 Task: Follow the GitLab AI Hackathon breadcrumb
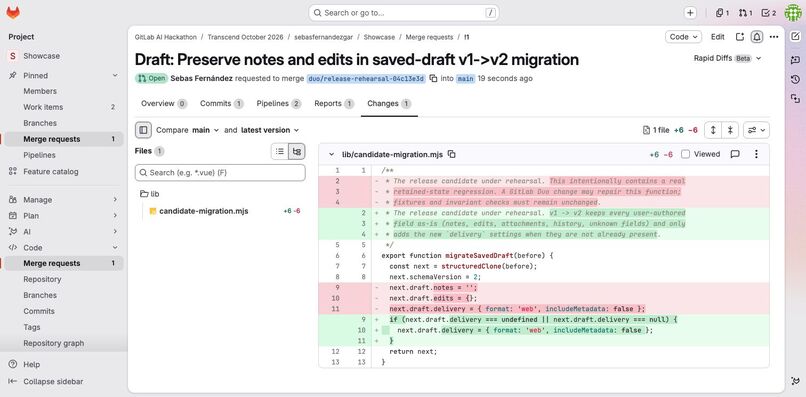pyautogui.click(x=166, y=37)
